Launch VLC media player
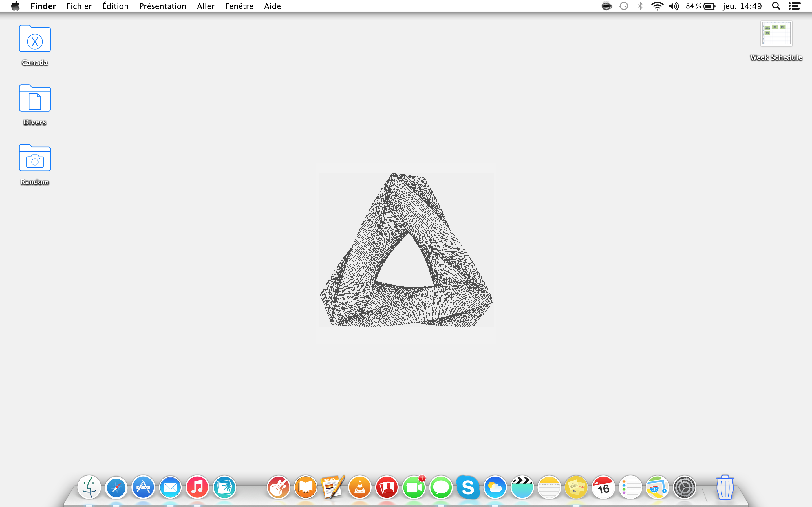Image resolution: width=812 pixels, height=507 pixels. point(360,487)
